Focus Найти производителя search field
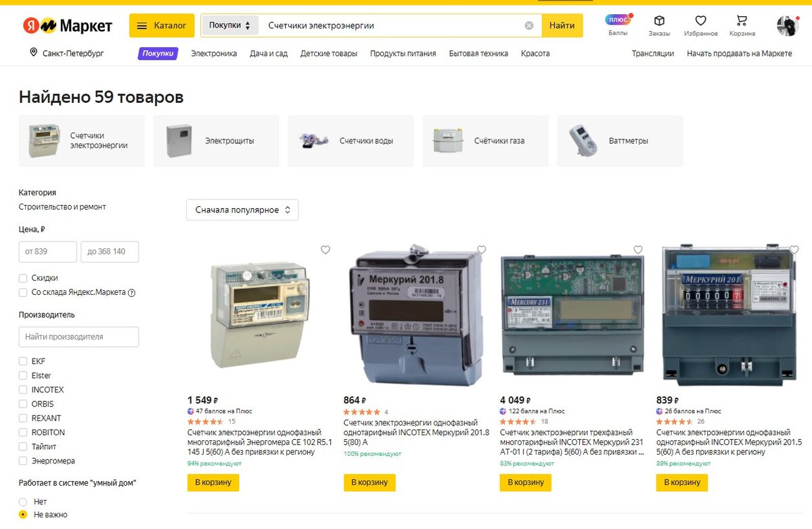Image resolution: width=812 pixels, height=529 pixels. (x=78, y=337)
